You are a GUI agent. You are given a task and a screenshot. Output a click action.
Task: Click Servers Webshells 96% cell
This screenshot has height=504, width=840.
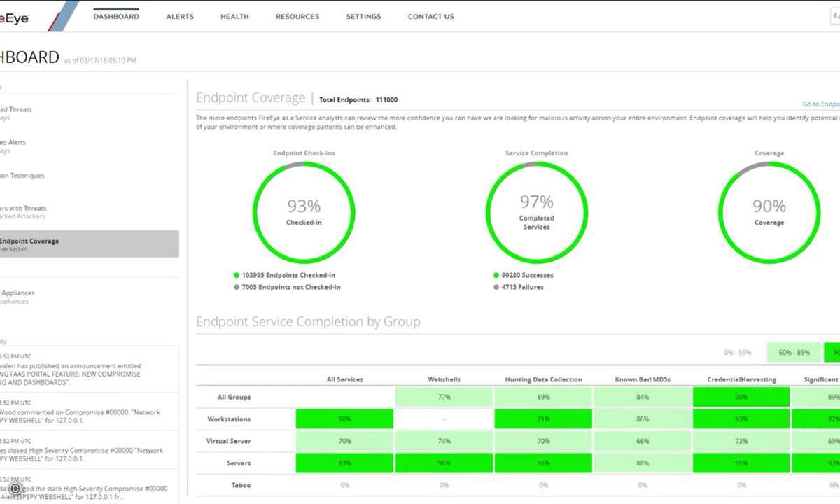[x=444, y=463]
